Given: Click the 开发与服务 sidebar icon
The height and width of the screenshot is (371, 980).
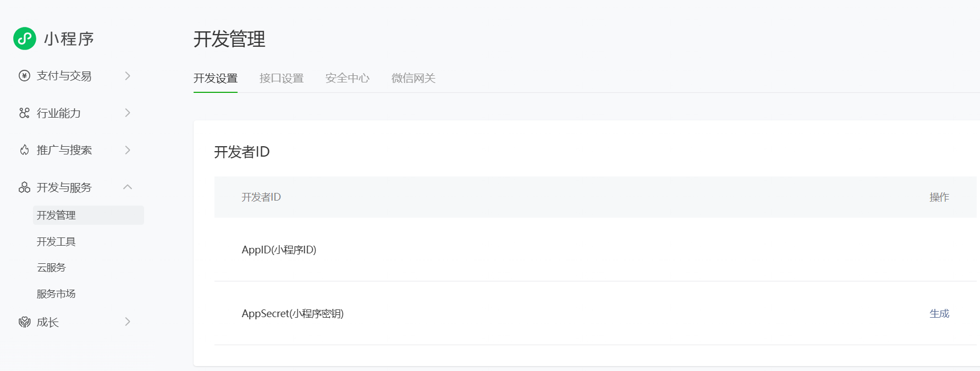Looking at the screenshot, I should (24, 187).
